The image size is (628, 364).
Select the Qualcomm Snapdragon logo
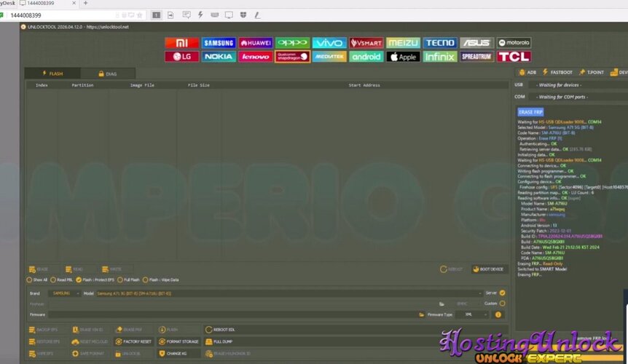tap(292, 57)
